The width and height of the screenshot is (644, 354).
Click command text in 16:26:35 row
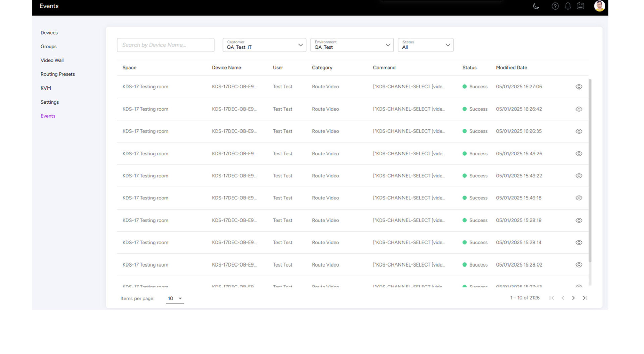409,131
